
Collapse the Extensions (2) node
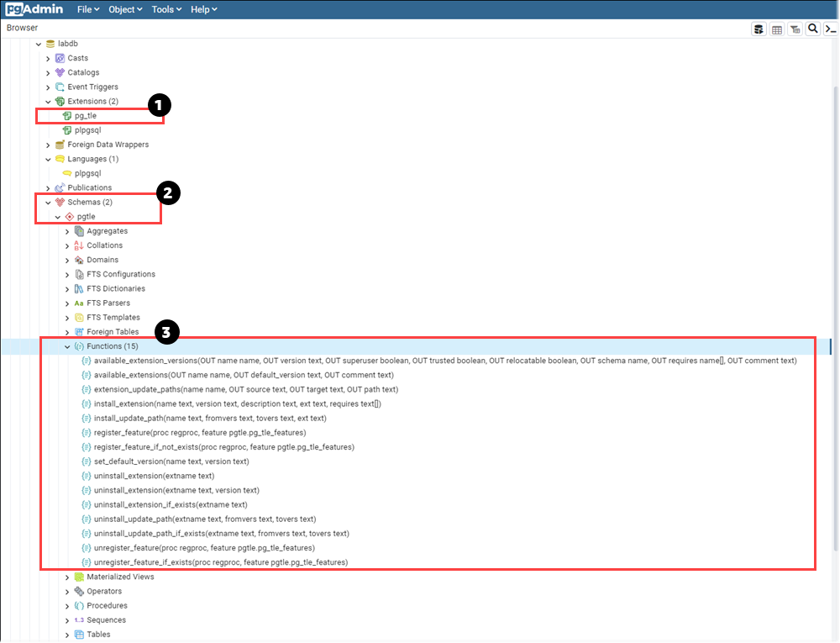coord(48,101)
